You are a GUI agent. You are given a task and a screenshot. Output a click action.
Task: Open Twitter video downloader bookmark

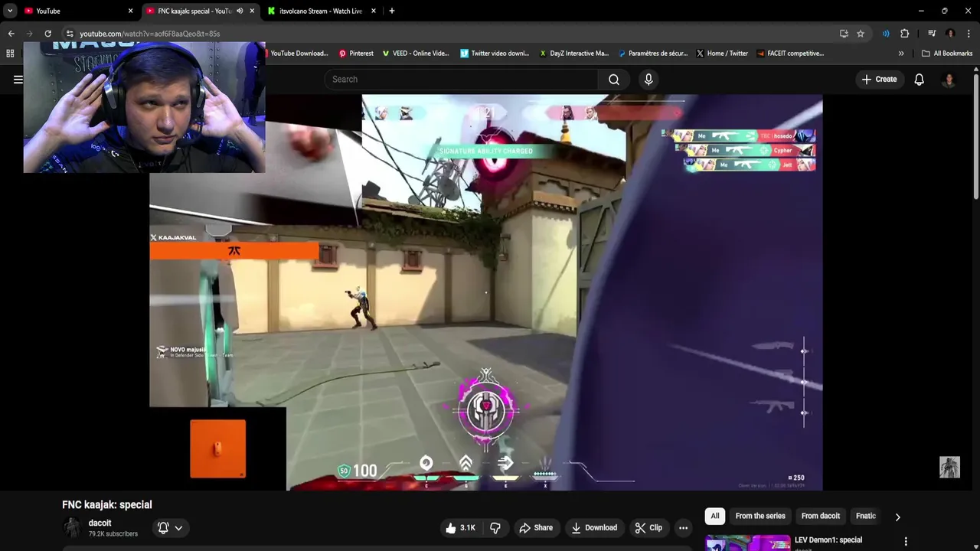coord(495,54)
